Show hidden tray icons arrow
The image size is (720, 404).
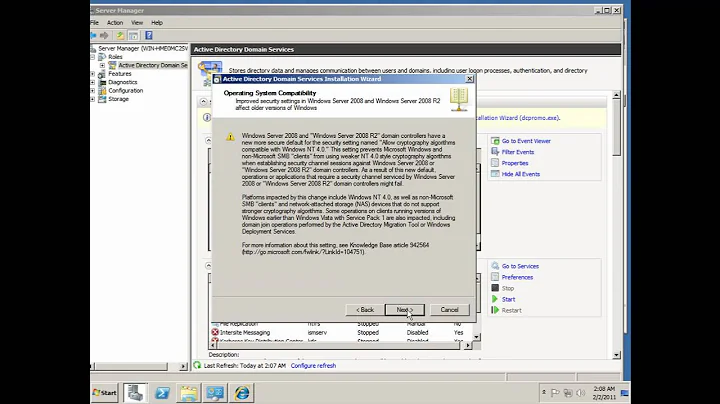[544, 393]
